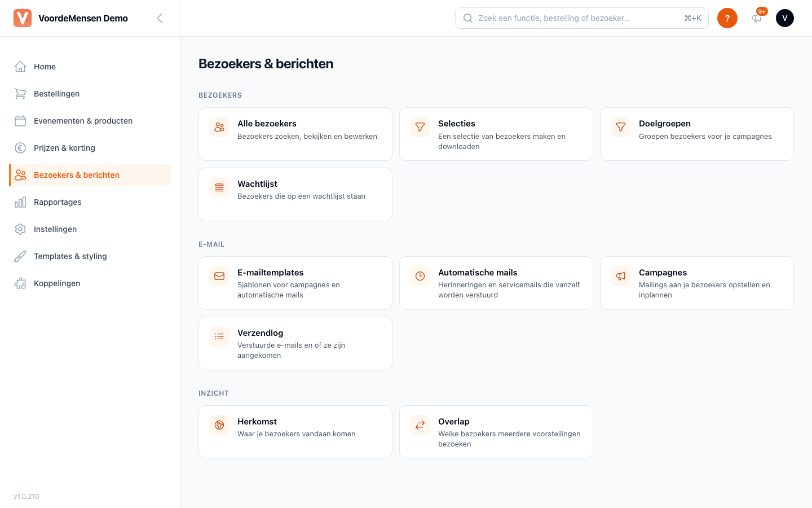Click the clock icon on Automatische mails card
This screenshot has width=812, height=508.
pos(420,276)
